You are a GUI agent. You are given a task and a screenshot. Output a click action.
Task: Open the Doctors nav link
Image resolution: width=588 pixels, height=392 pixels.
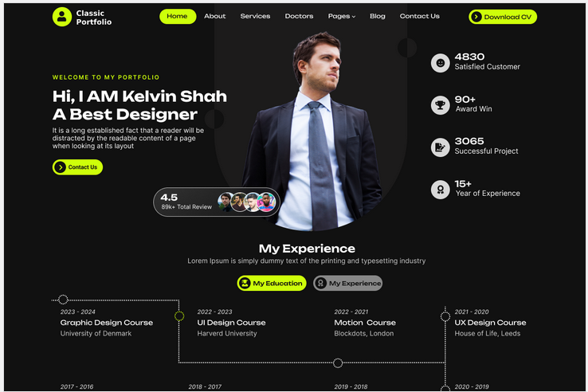click(299, 16)
